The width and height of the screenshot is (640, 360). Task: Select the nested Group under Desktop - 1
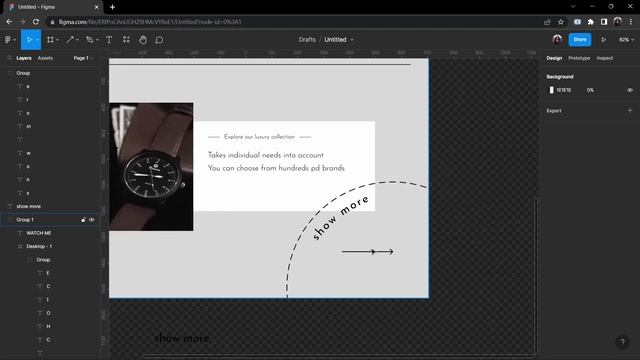coord(50,260)
